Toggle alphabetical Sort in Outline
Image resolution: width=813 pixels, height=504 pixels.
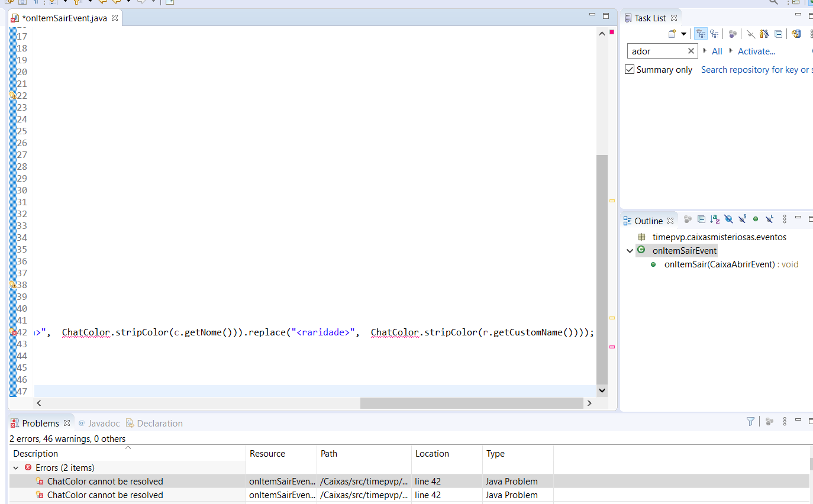715,219
